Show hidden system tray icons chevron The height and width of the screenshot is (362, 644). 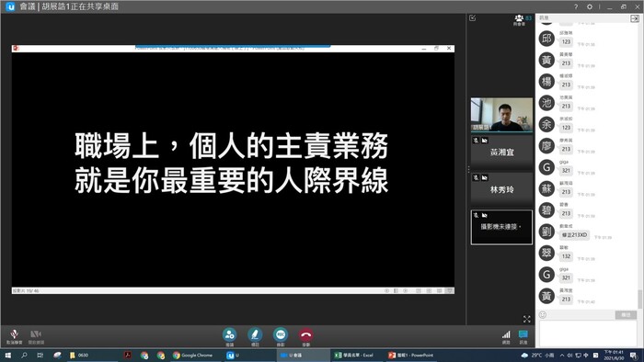tap(562, 355)
